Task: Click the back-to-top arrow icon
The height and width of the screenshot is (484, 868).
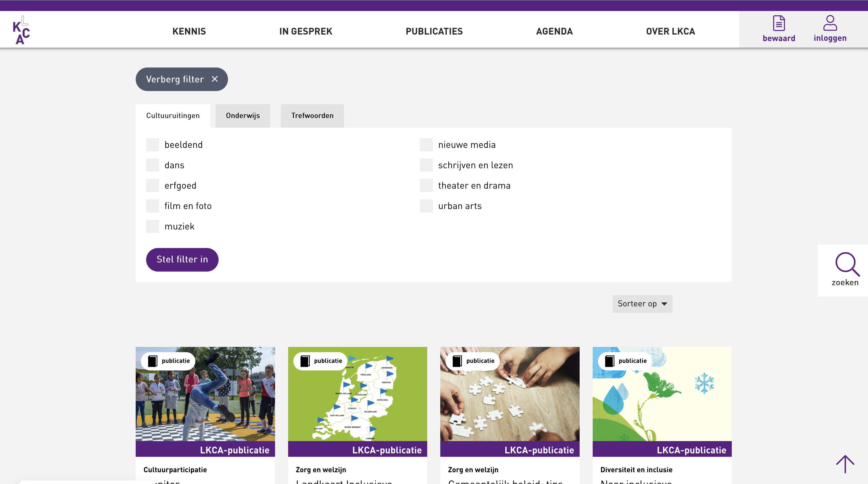Action: pos(845,464)
